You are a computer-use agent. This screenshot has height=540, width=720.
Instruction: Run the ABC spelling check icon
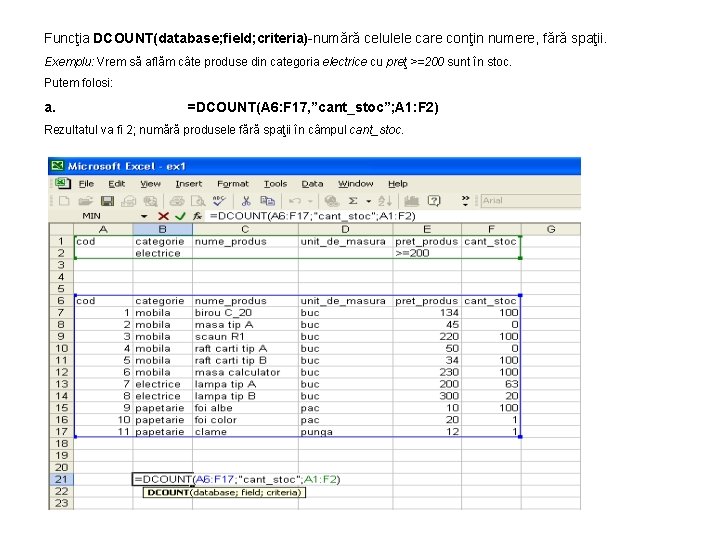pos(219,201)
